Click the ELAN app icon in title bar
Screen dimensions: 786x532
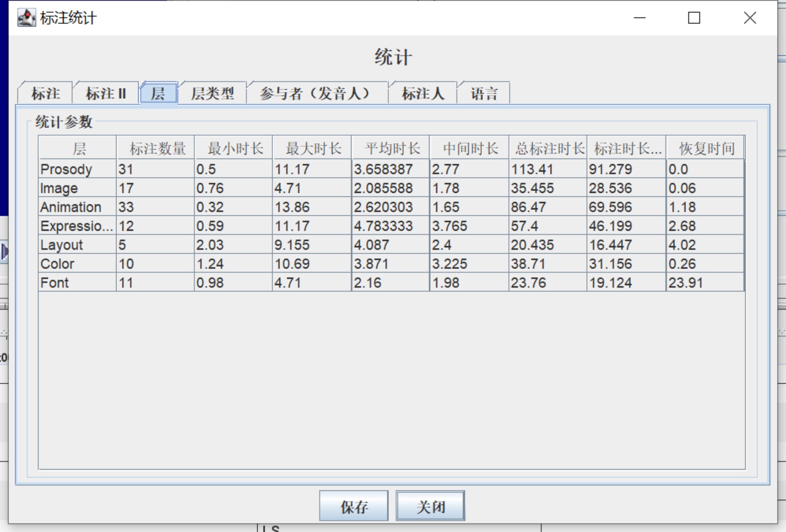click(x=26, y=18)
